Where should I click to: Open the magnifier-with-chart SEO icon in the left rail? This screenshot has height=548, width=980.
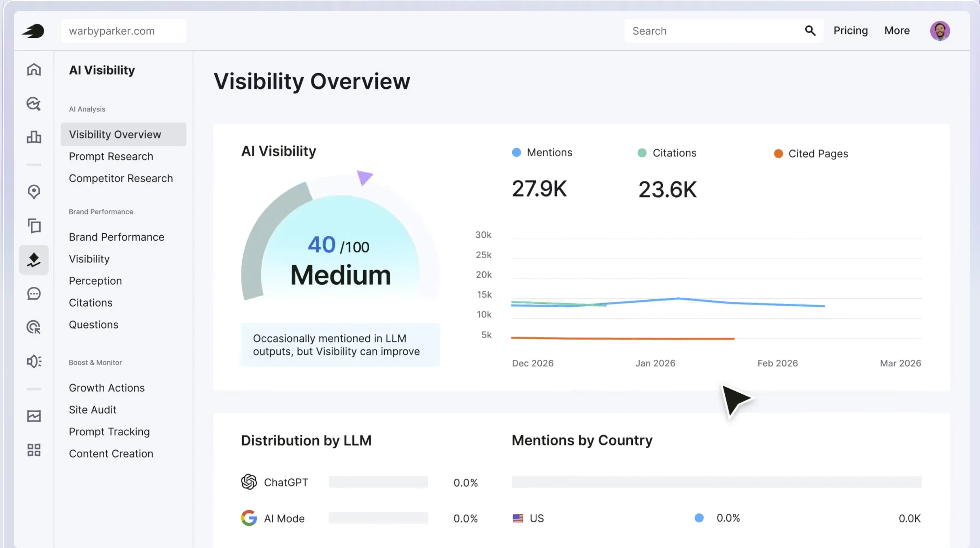34,104
